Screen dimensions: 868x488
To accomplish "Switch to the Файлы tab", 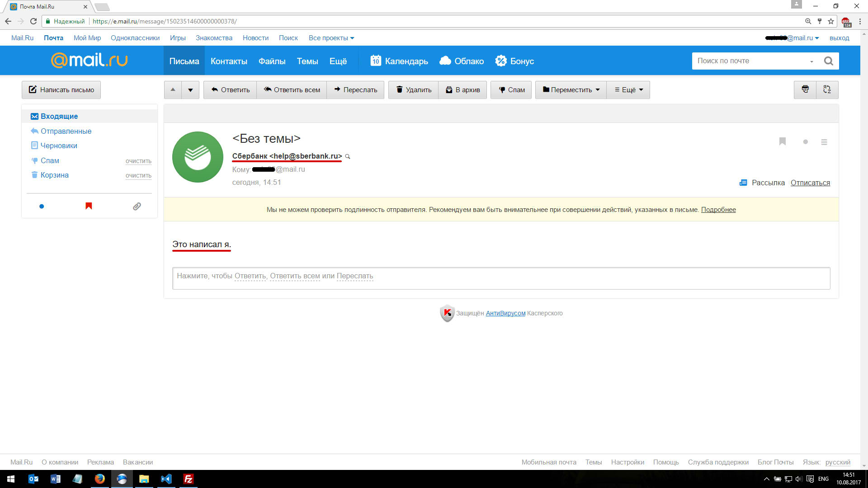I will [x=272, y=61].
